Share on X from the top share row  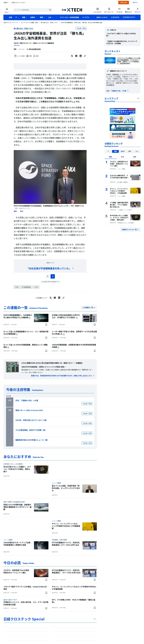72,56
